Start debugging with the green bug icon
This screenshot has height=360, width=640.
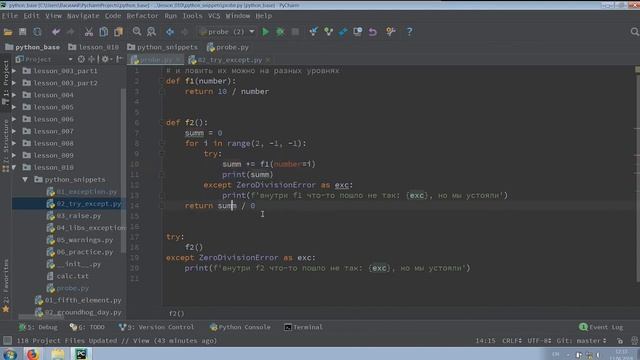(x=280, y=32)
